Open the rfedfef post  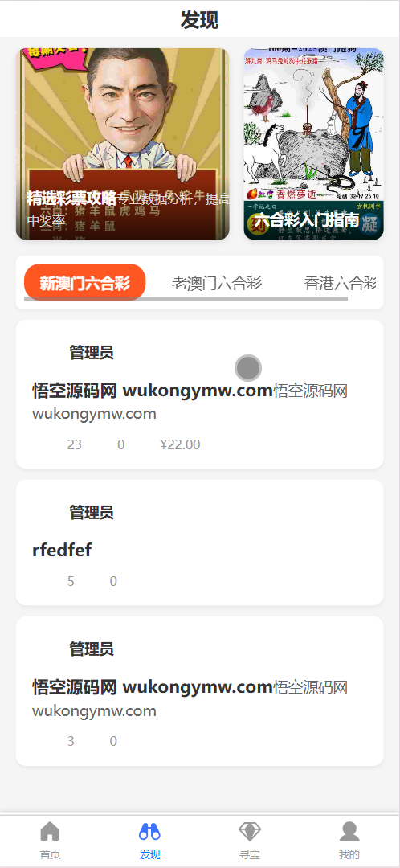62,550
